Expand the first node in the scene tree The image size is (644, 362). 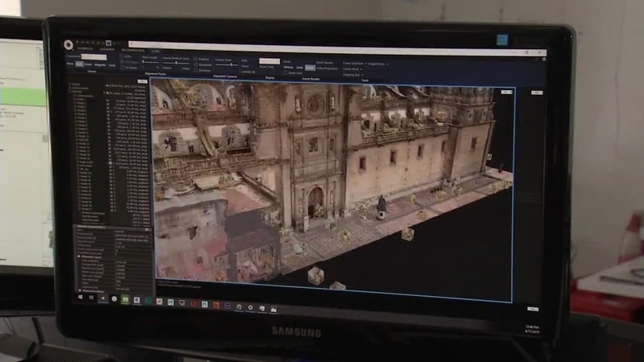click(70, 84)
